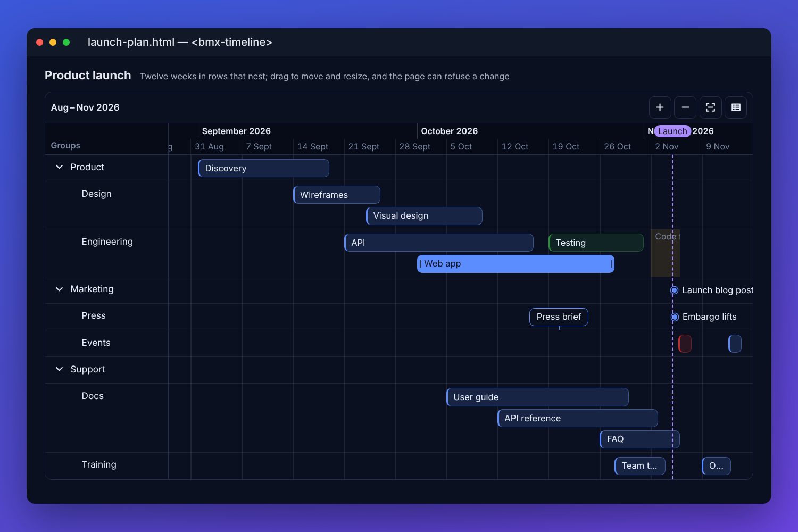Collapse the Support group
798x532 pixels.
click(59, 369)
